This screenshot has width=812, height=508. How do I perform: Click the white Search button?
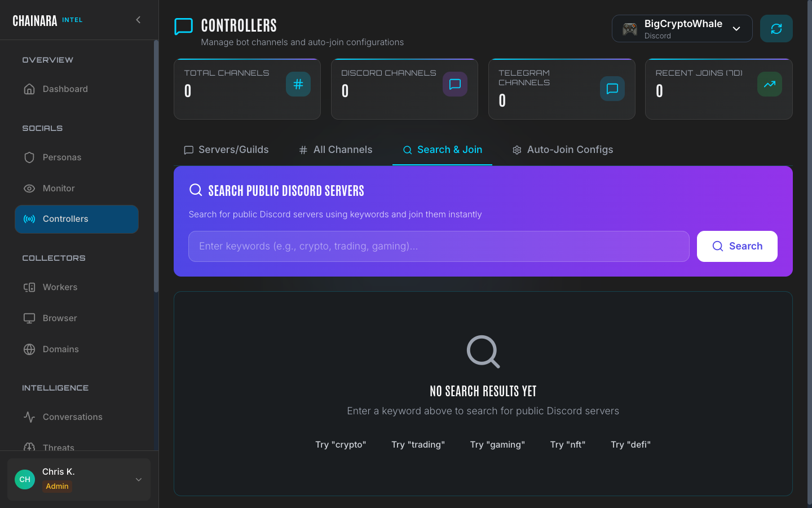(x=737, y=246)
